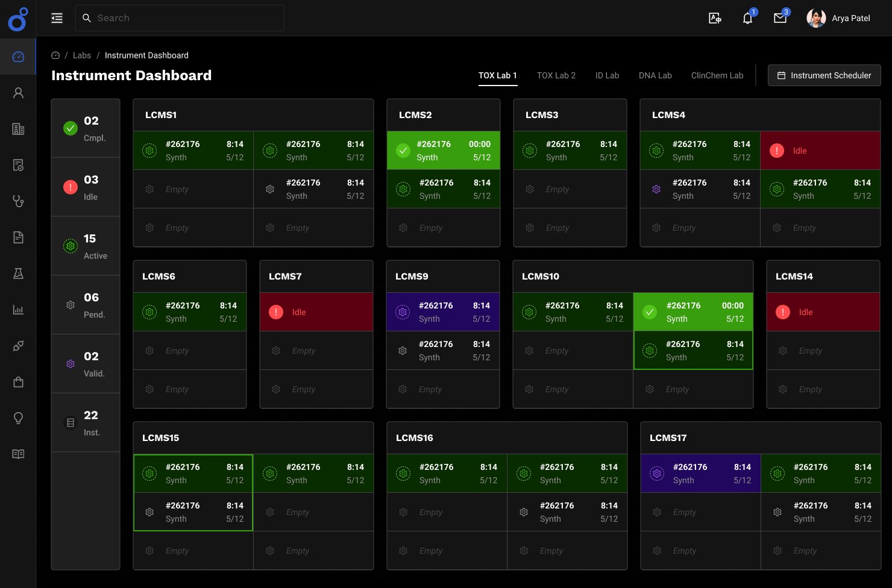This screenshot has width=892, height=588.
Task: Click the LCMS16 instrument title
Action: 415,438
